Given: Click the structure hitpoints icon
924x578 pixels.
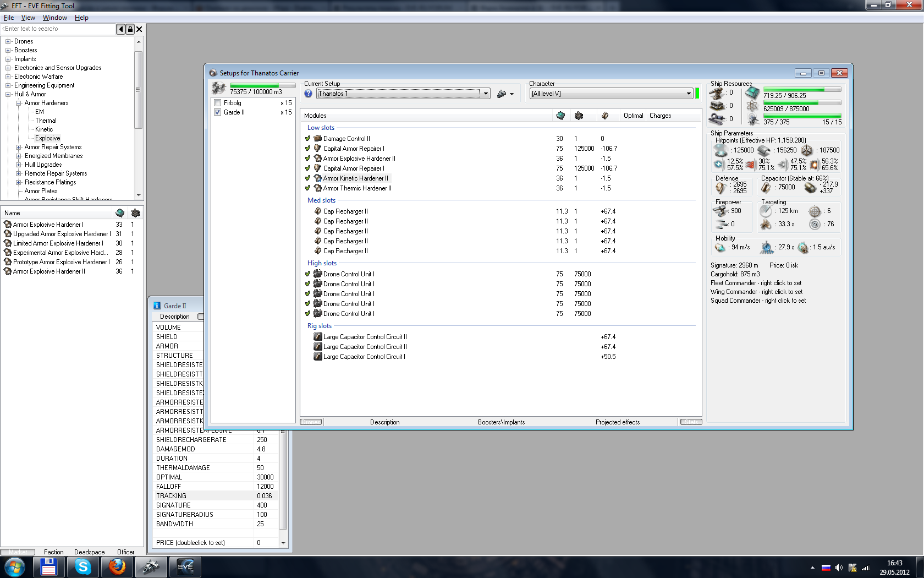Looking at the screenshot, I should [806, 150].
